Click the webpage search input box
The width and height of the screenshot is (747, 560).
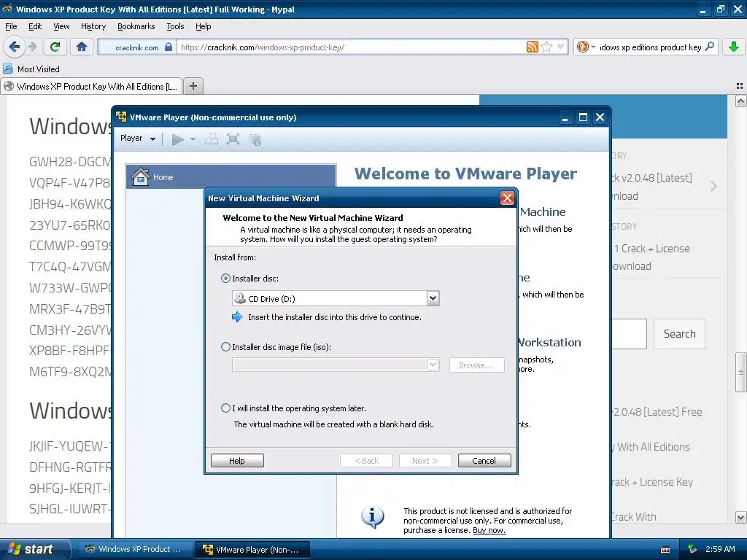tap(628, 334)
